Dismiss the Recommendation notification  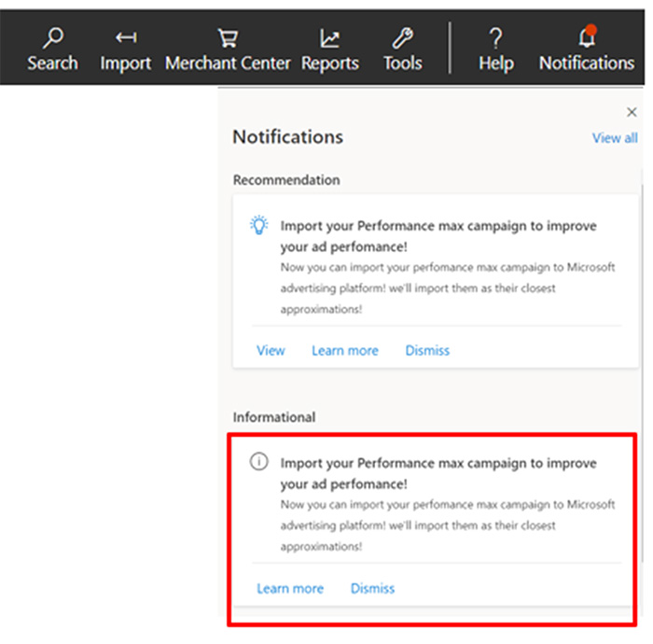[427, 351]
